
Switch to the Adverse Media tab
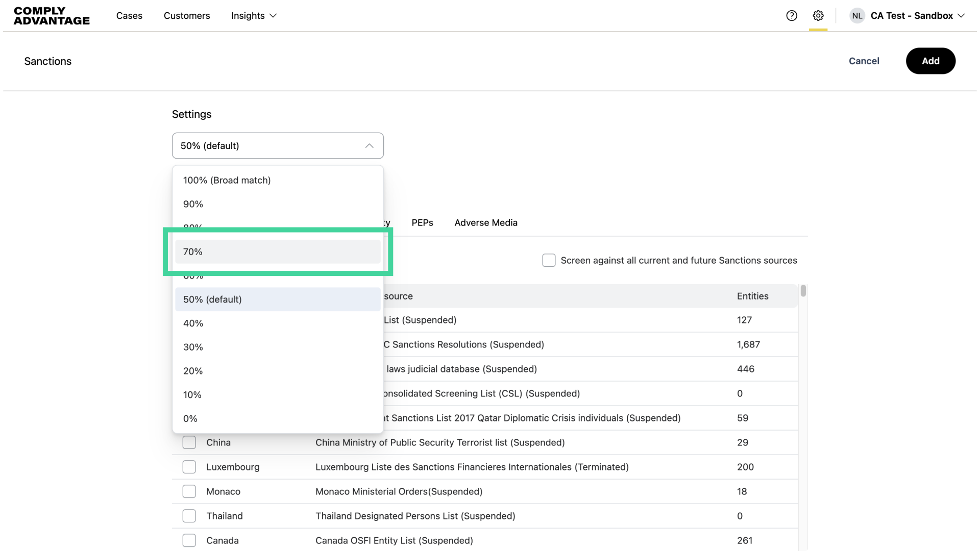click(x=486, y=222)
